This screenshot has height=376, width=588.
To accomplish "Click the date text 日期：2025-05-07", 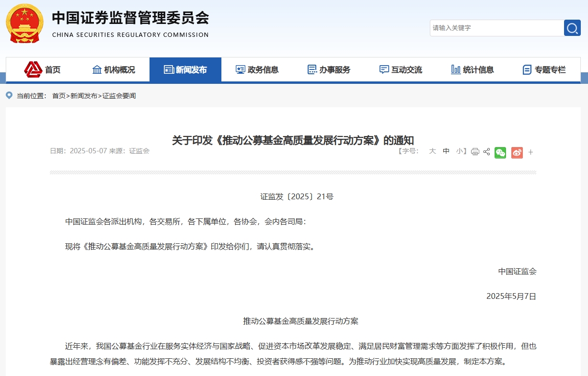I will (x=79, y=151).
